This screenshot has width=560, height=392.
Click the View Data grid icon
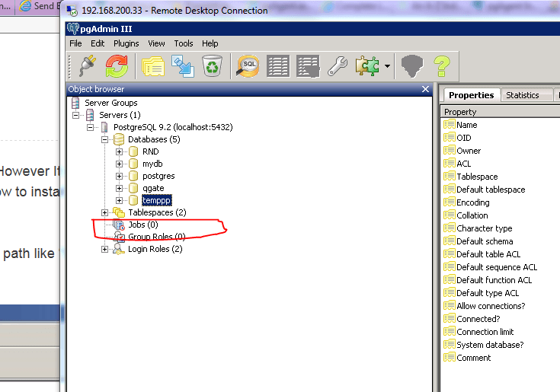pyautogui.click(x=278, y=66)
